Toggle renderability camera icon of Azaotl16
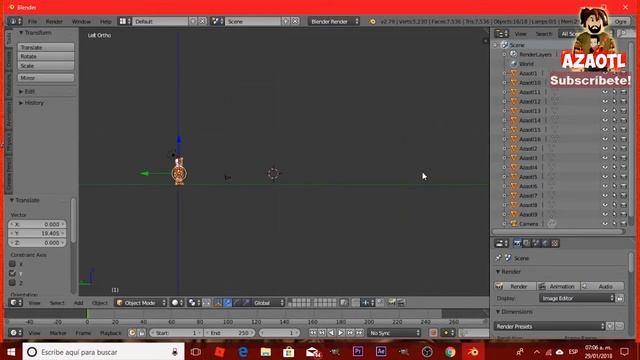This screenshot has height=360, width=640. coord(623,139)
